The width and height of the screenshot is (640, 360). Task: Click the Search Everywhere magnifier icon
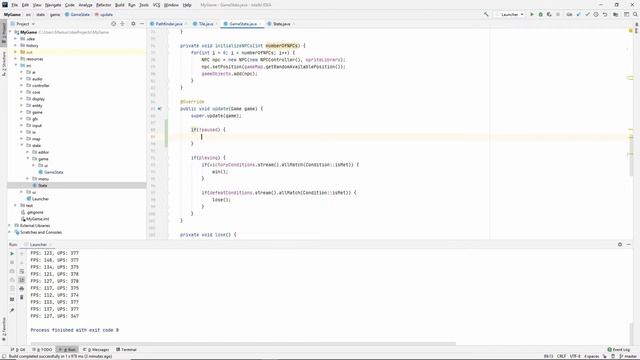(635, 14)
